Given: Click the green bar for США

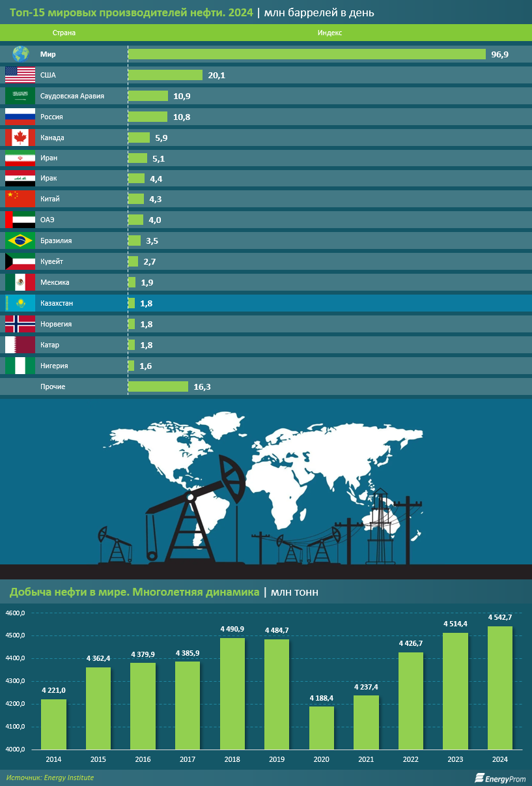Looking at the screenshot, I should tap(165, 75).
